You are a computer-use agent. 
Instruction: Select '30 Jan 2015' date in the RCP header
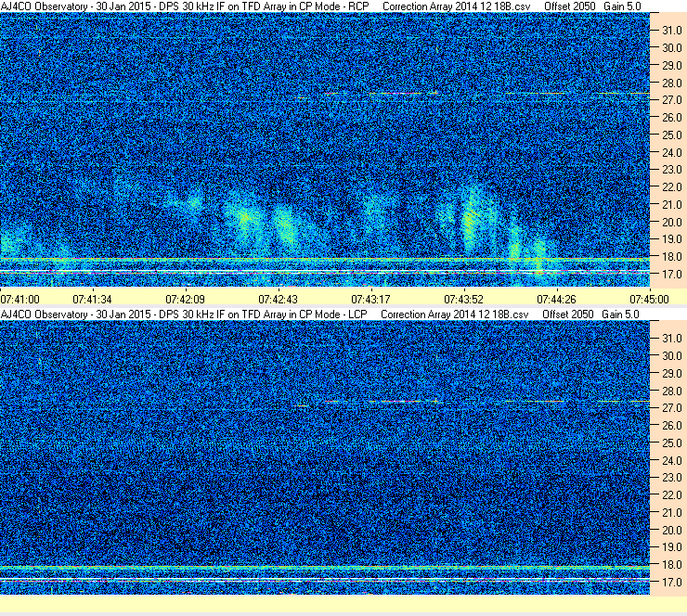point(123,6)
